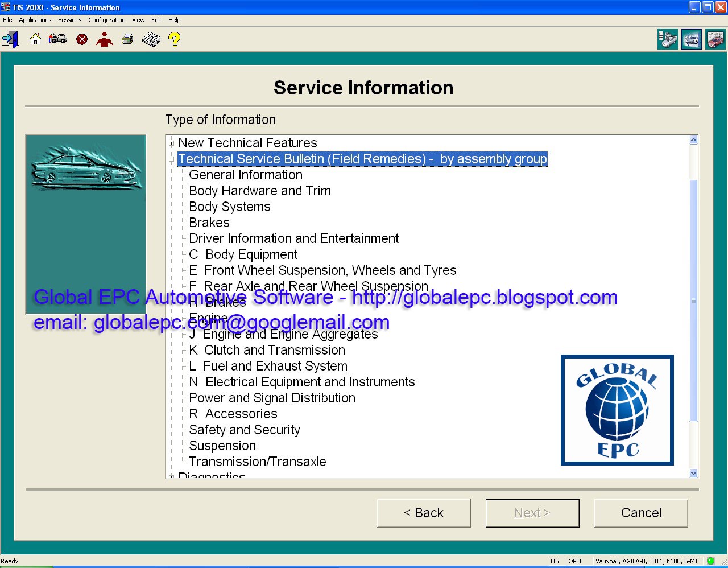This screenshot has width=728, height=568.
Task: Select the Brakes entry below Body Systems
Action: (209, 223)
